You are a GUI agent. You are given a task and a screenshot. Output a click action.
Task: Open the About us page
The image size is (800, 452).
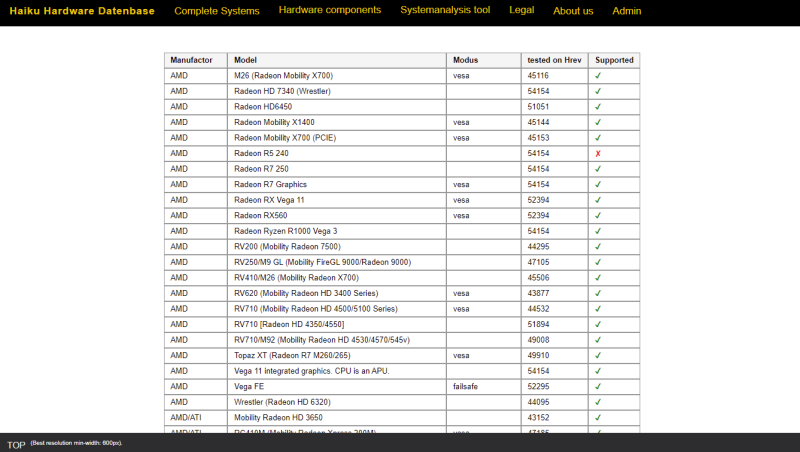[573, 11]
